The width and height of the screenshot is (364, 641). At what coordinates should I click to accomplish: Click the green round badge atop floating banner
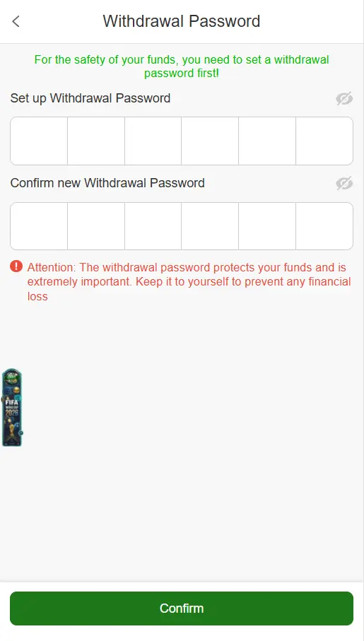tap(12, 377)
